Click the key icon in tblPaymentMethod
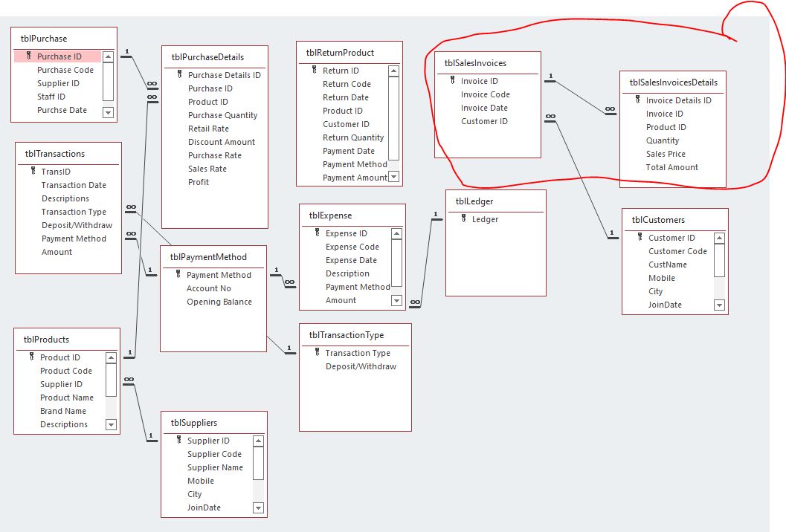The width and height of the screenshot is (786, 532). point(178,274)
